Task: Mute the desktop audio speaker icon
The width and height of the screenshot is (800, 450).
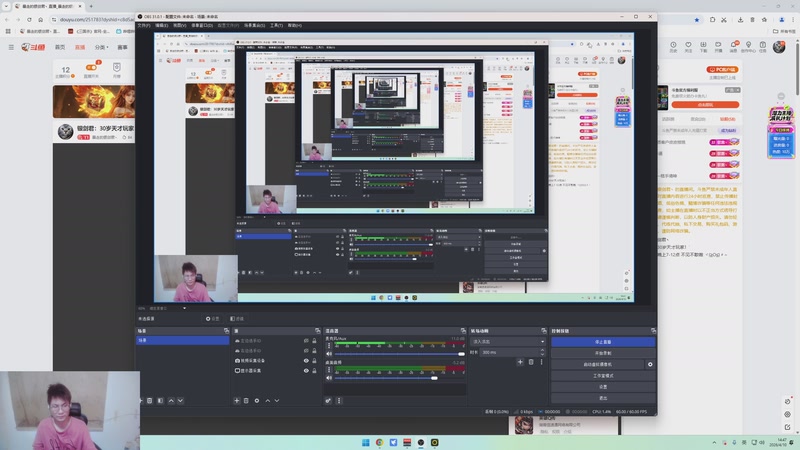Action: point(329,378)
